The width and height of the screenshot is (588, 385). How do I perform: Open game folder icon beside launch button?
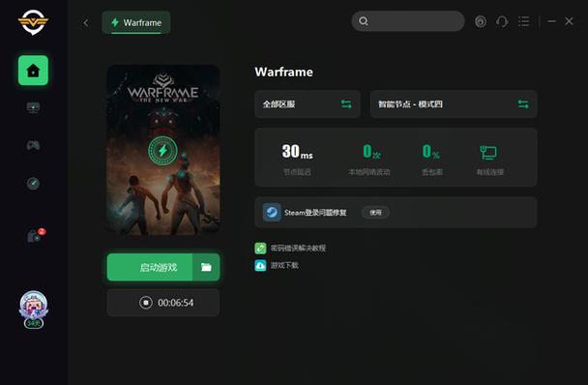pos(206,267)
